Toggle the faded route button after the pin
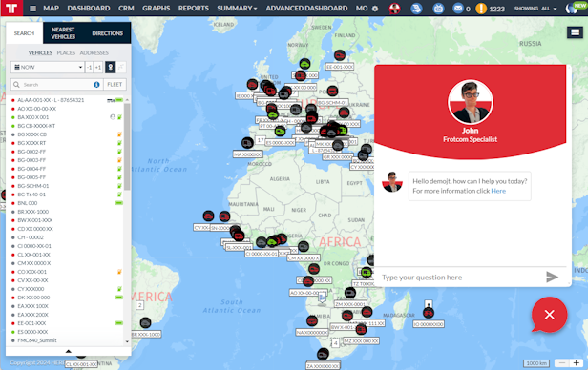Screen dimensions: 588x370 pyautogui.click(x=121, y=68)
